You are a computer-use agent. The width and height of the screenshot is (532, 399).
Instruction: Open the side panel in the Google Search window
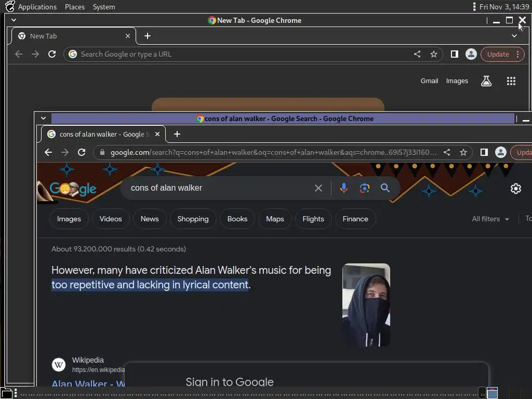484,152
